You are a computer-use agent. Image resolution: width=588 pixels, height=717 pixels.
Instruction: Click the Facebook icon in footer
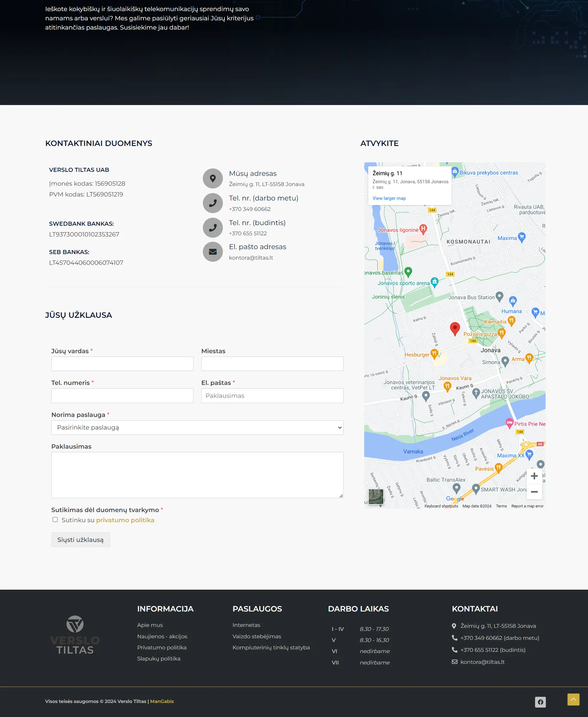540,702
